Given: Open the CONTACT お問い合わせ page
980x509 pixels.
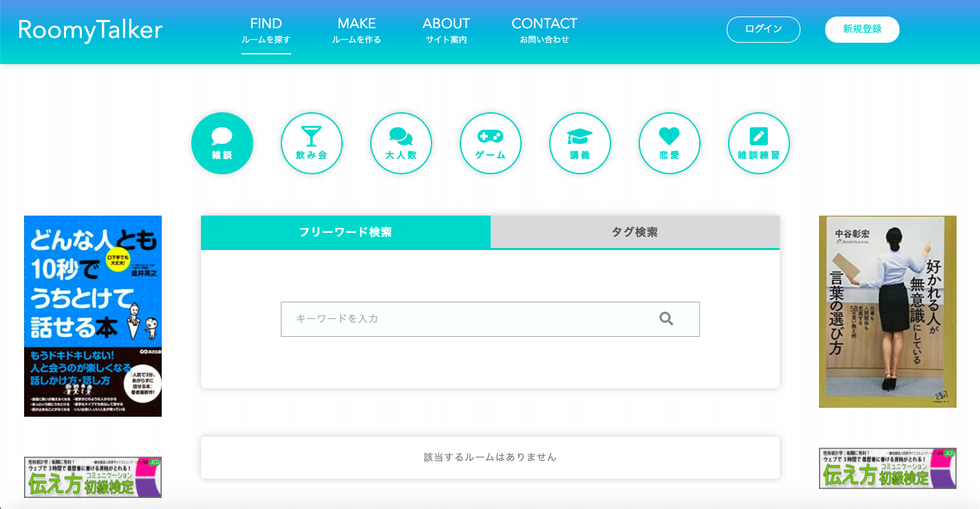Looking at the screenshot, I should (544, 31).
